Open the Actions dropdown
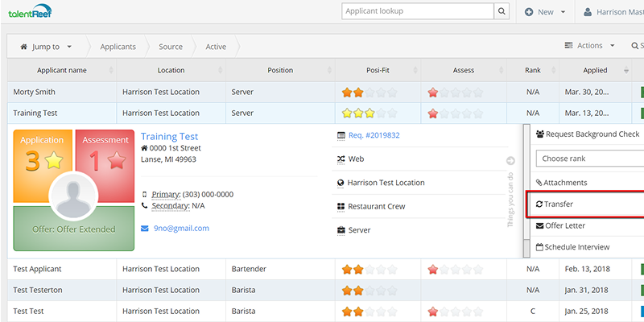Image resolution: width=644 pixels, height=322 pixels. [590, 45]
